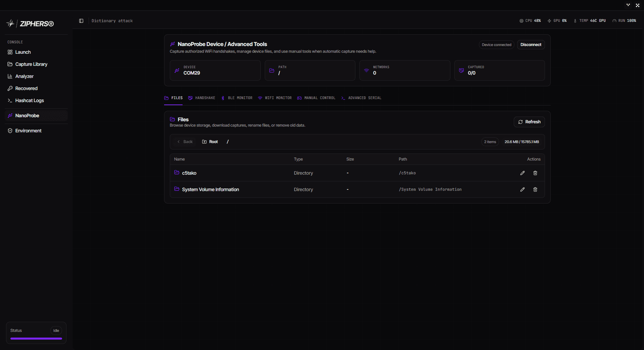Open the Advanced Serial tab
Viewport: 644px width, 350px height.
(361, 98)
